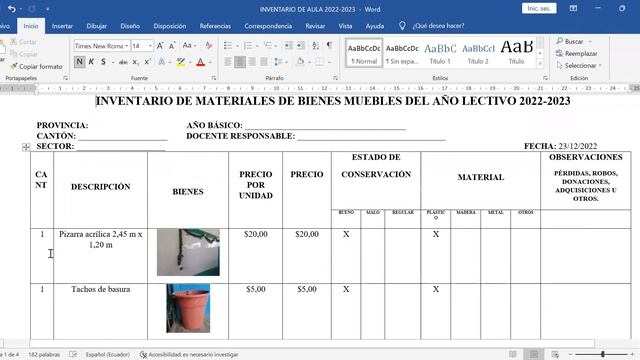Apply subscript formatting
640x360 pixels.
[x=136, y=62]
